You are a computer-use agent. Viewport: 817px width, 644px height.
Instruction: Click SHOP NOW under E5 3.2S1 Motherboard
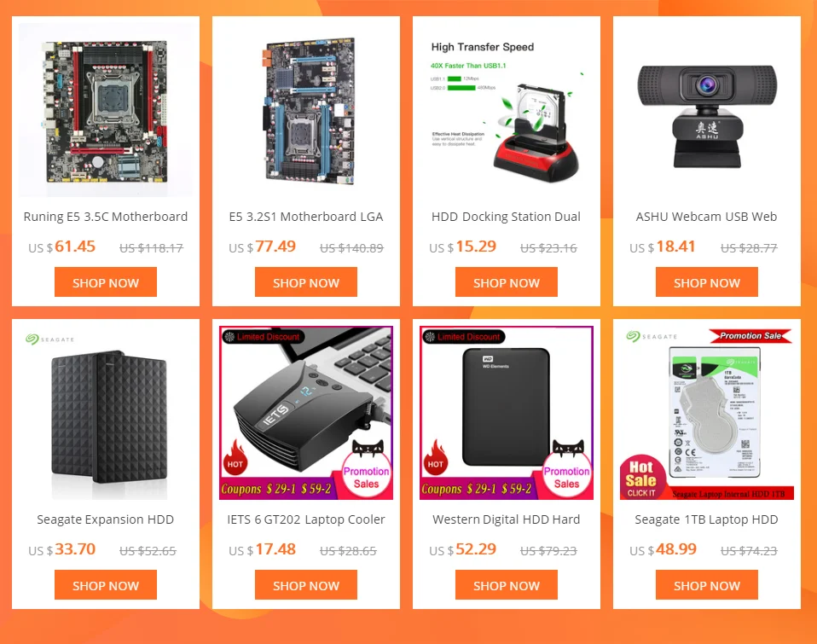coord(306,281)
